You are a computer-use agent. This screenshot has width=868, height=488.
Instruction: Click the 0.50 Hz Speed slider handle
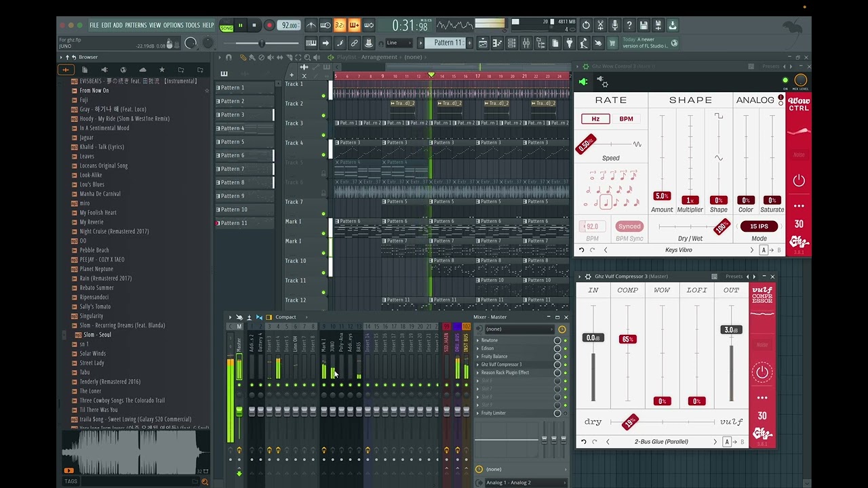585,144
